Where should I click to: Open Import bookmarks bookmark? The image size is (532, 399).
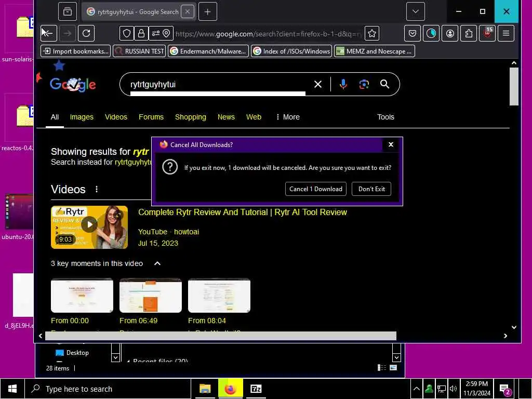pyautogui.click(x=76, y=51)
